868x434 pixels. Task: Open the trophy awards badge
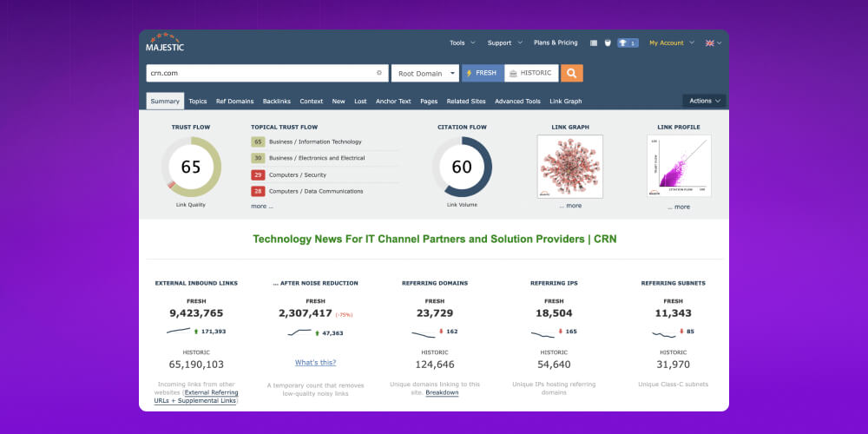coord(628,43)
